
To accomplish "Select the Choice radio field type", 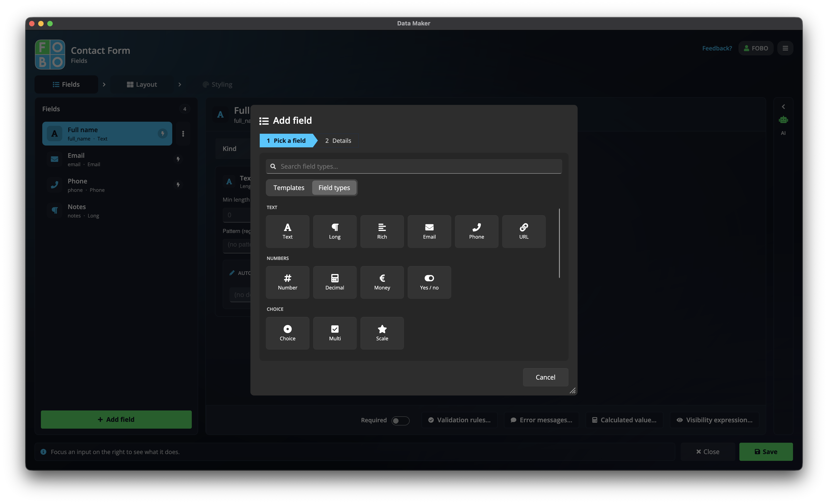I will (287, 333).
